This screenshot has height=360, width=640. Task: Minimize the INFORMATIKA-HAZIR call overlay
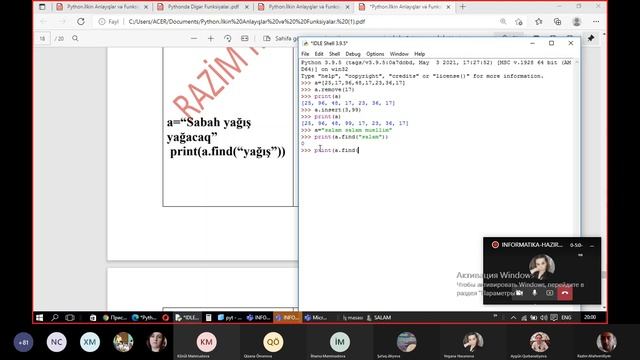tap(592, 245)
